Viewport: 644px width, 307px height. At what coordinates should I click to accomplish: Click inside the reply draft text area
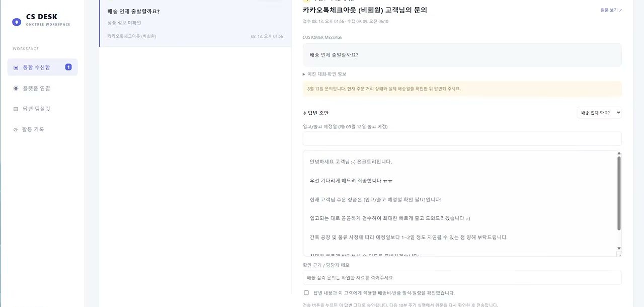click(x=459, y=203)
